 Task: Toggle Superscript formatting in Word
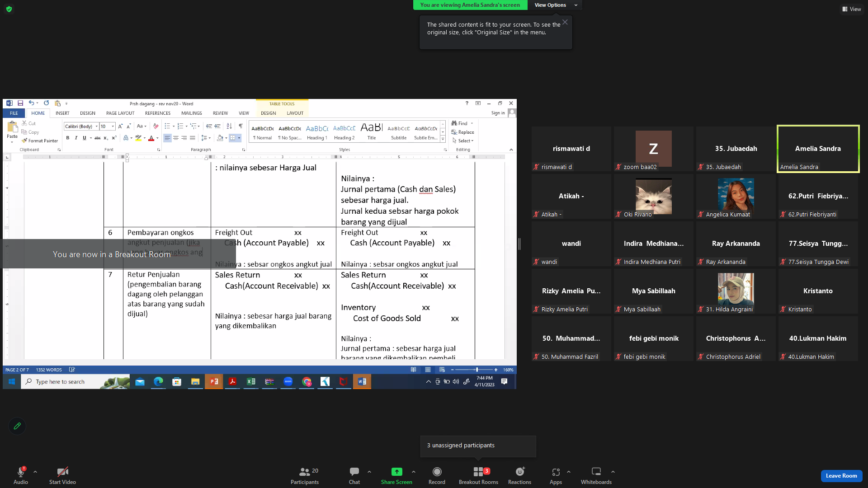tap(114, 138)
